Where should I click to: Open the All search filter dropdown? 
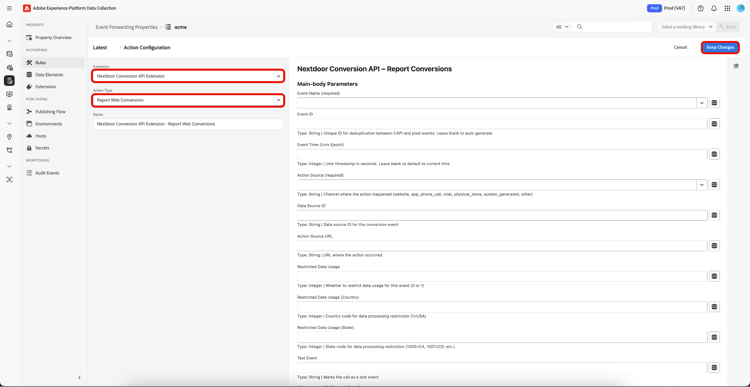click(562, 27)
